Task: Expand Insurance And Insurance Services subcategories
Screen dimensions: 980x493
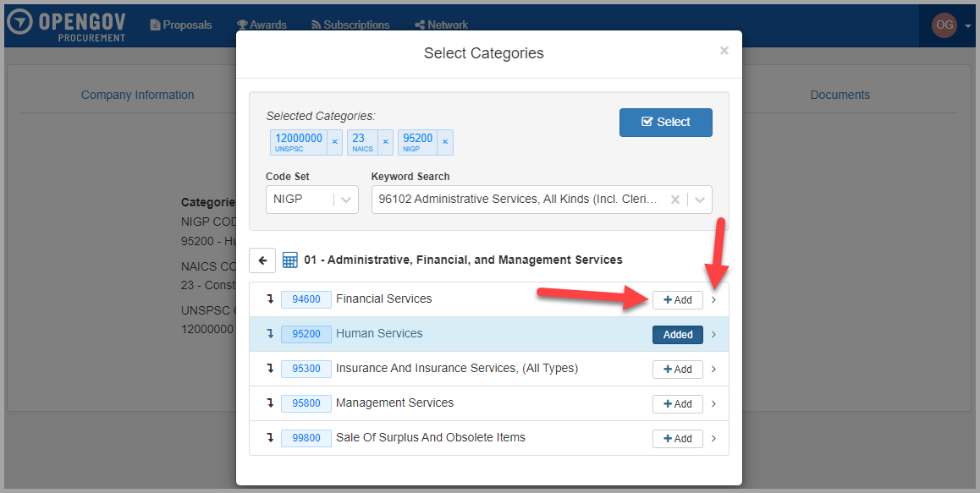Action: [x=713, y=370]
